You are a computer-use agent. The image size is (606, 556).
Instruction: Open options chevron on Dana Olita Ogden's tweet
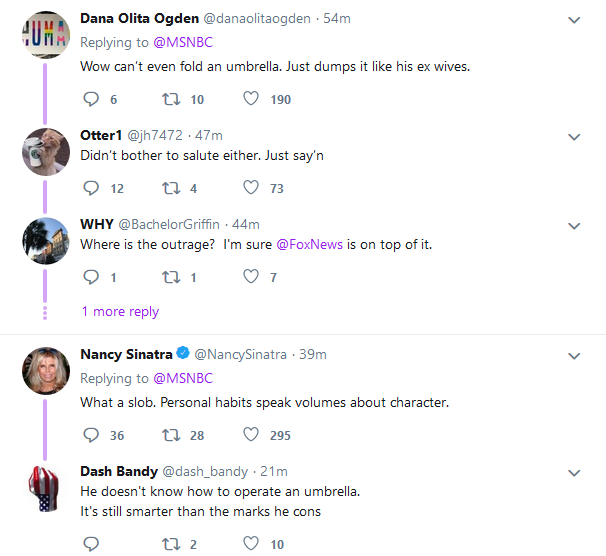tap(574, 20)
